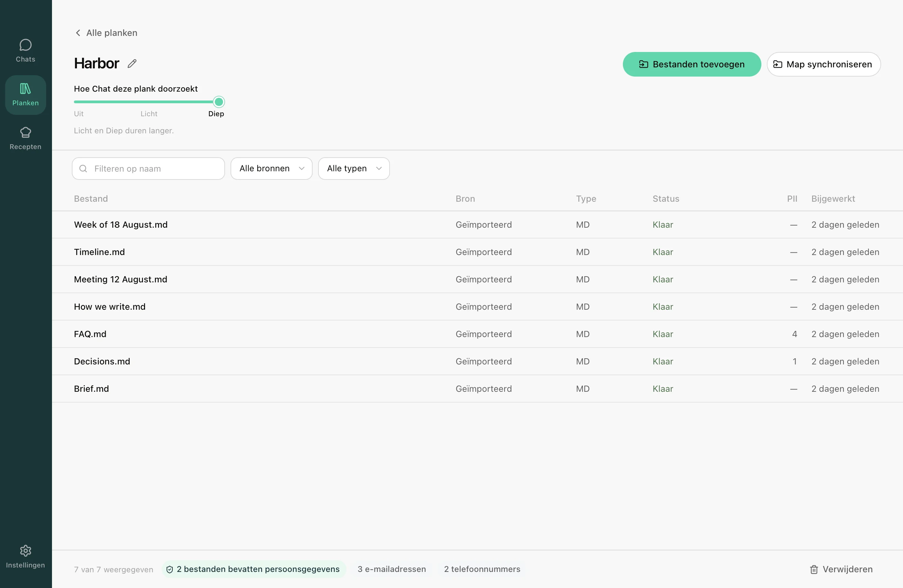Open Instellingen gear icon
The width and height of the screenshot is (903, 588).
click(25, 550)
